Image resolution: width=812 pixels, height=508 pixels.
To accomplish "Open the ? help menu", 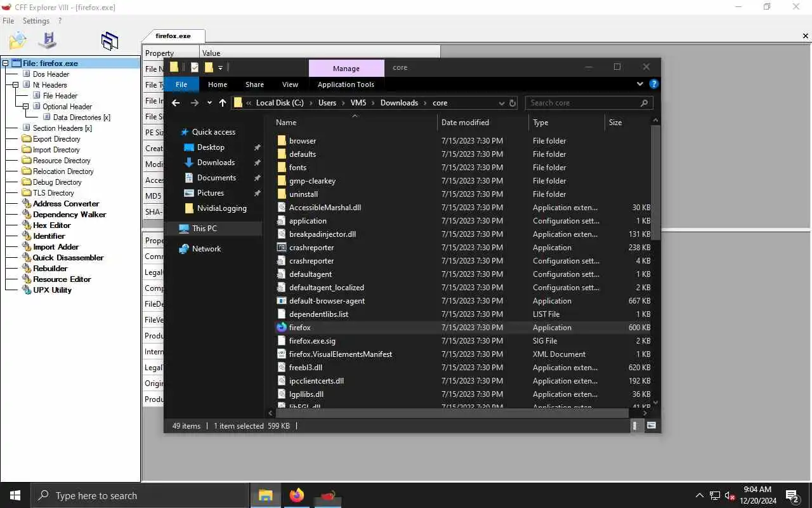I will click(x=60, y=21).
